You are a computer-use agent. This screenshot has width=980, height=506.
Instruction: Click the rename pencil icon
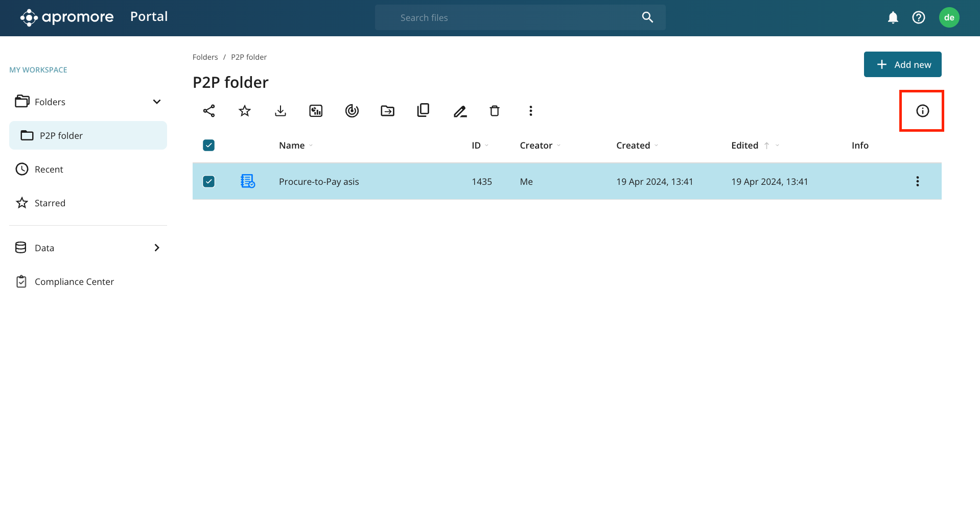point(460,111)
